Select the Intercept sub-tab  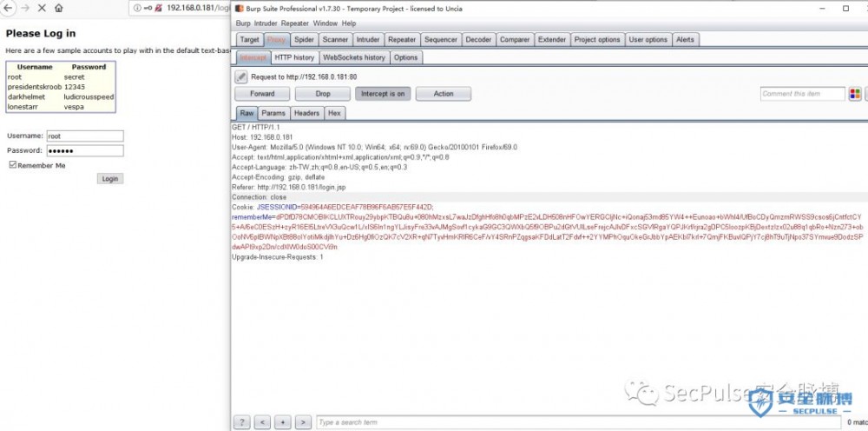[x=253, y=57]
